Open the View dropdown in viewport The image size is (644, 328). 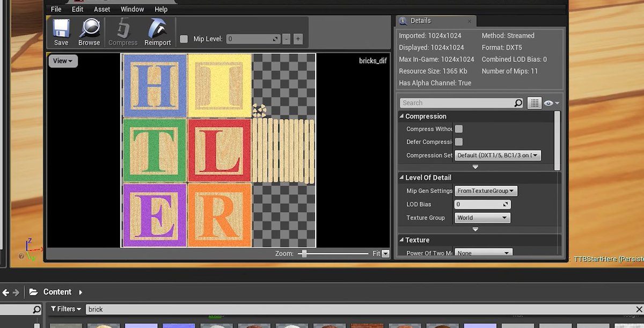(x=63, y=61)
